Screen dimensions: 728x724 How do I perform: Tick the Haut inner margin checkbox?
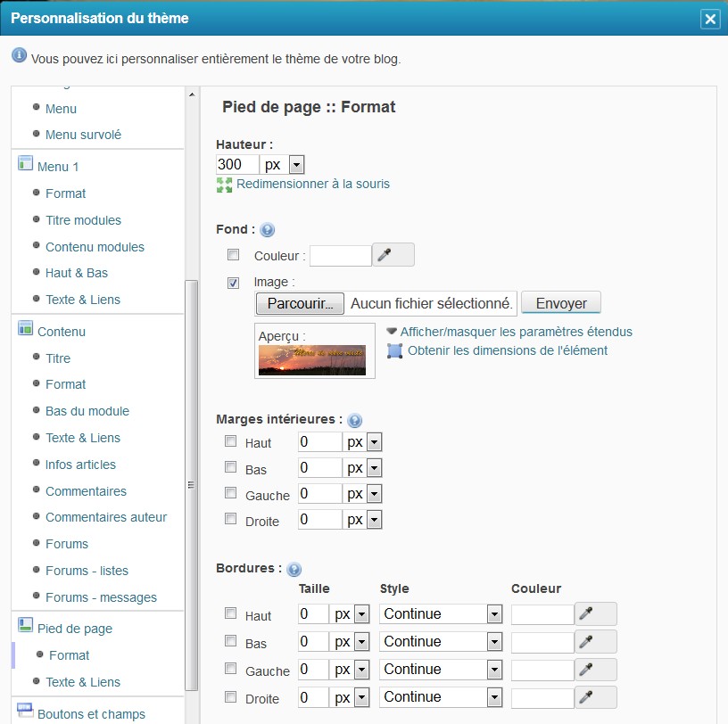(x=231, y=441)
